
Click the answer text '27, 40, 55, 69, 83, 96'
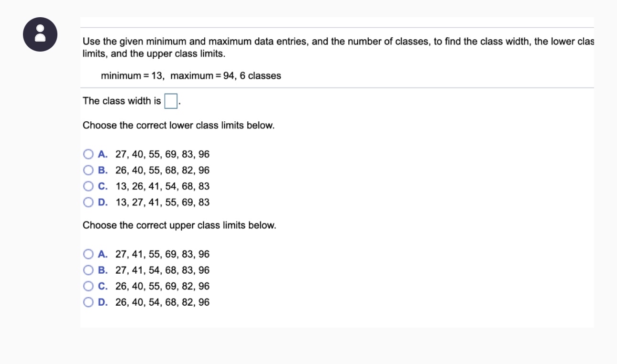coord(162,154)
